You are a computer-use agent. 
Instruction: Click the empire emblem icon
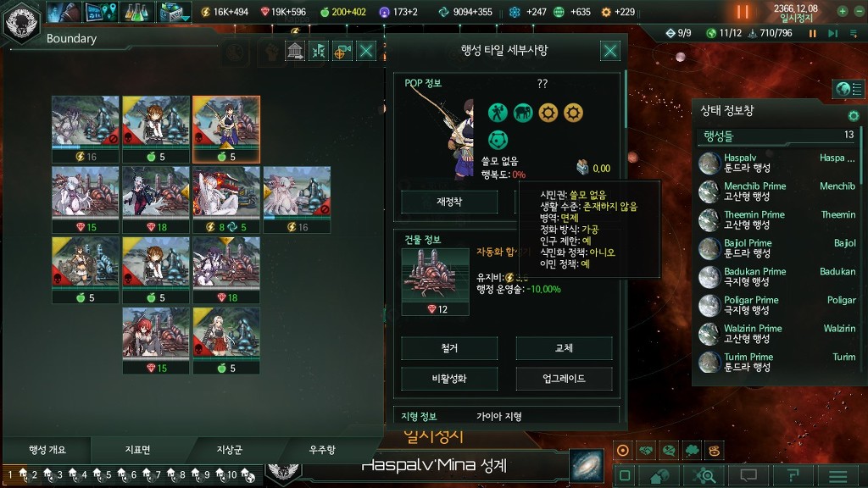21,22
